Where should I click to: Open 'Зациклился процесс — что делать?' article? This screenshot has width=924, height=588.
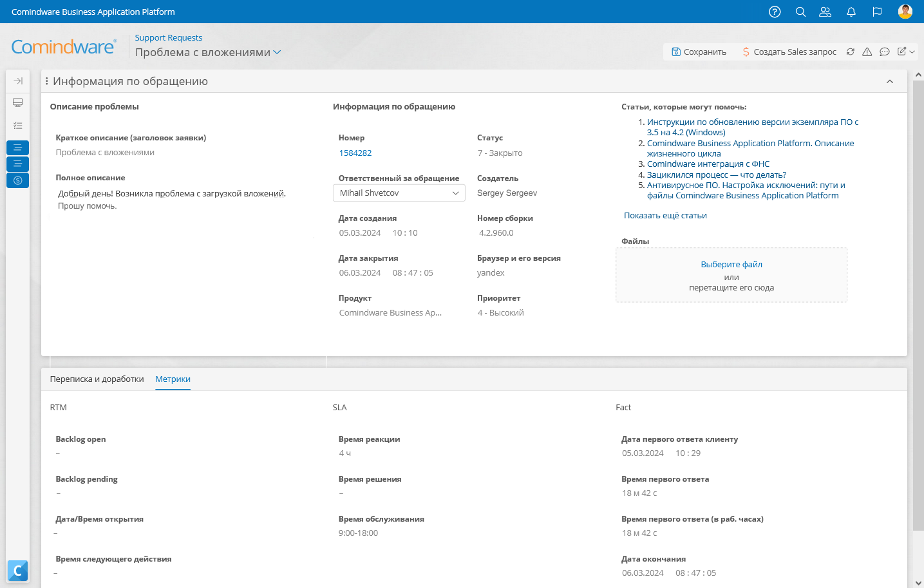point(717,175)
